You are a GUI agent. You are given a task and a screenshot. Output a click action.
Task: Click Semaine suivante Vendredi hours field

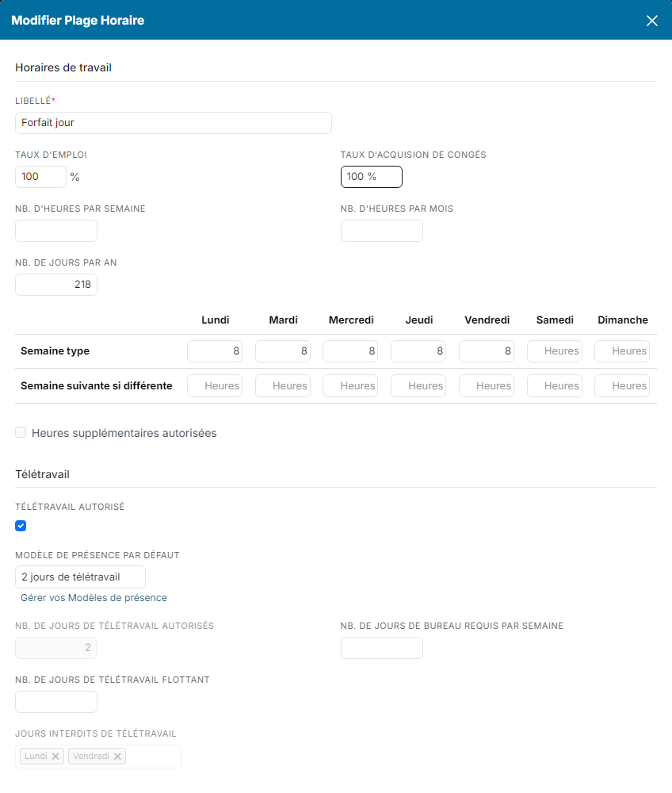pos(487,386)
